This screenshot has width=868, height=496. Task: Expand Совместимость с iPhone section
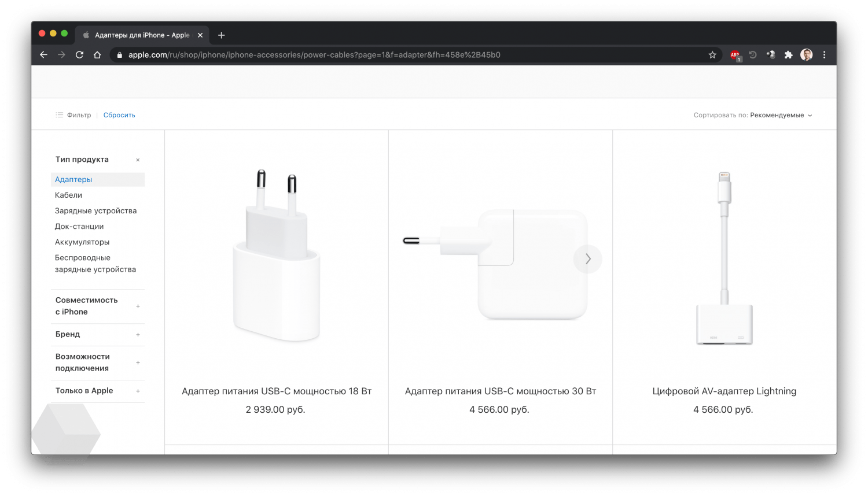click(97, 306)
